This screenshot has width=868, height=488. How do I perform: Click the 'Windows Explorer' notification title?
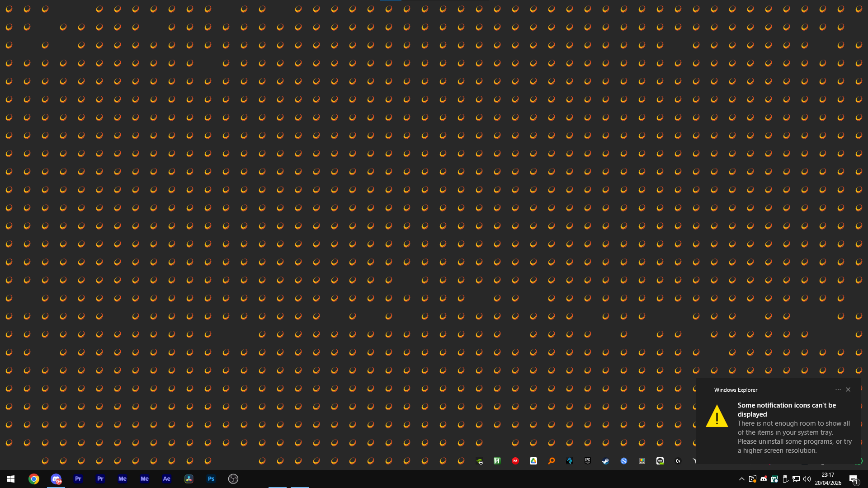coord(736,390)
